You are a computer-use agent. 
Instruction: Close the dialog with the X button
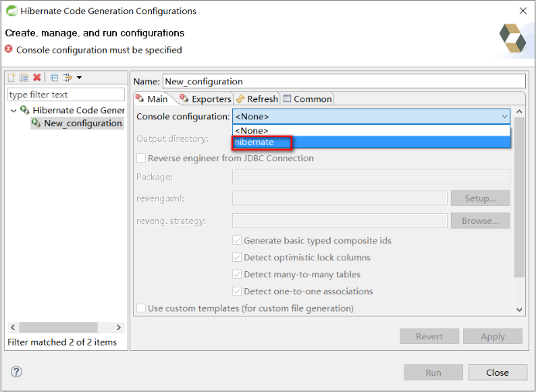click(x=523, y=11)
